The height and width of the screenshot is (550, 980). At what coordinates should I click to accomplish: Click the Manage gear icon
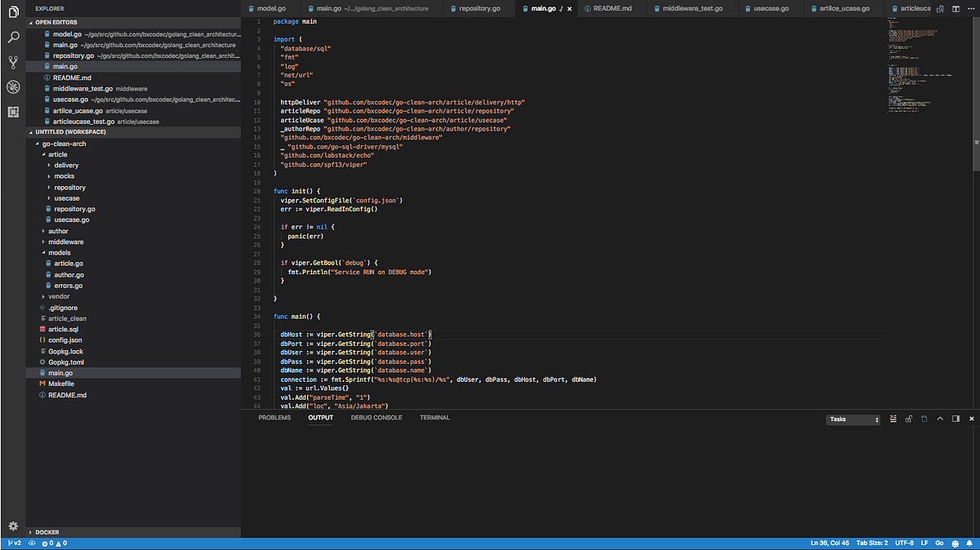coord(13,526)
